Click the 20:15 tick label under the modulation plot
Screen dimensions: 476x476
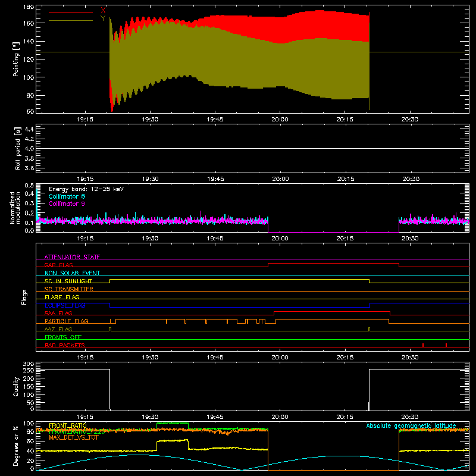point(345,239)
